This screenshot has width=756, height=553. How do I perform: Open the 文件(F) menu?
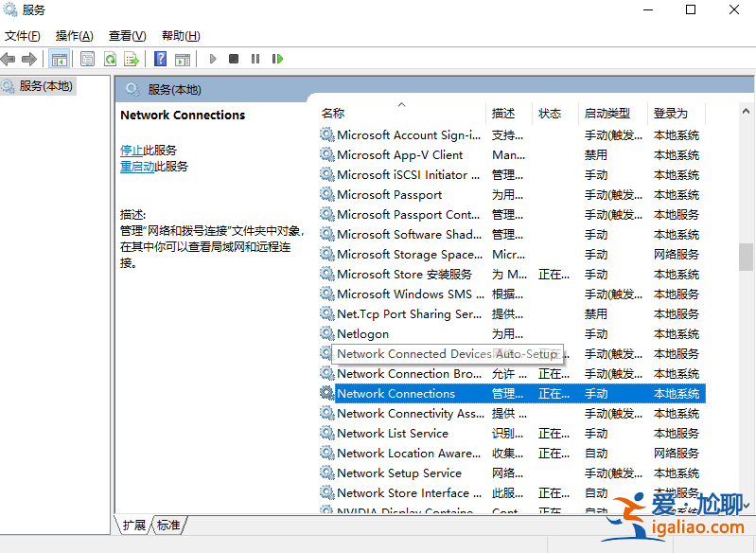(22, 36)
